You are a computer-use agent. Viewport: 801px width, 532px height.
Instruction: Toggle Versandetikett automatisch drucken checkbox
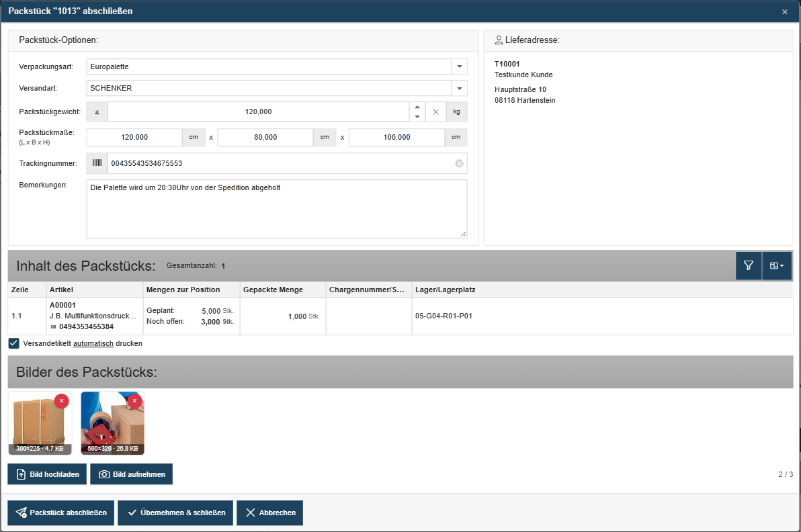[14, 344]
